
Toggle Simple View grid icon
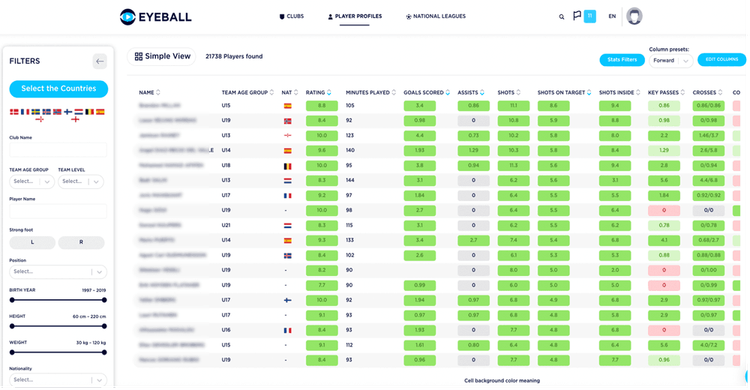point(138,56)
